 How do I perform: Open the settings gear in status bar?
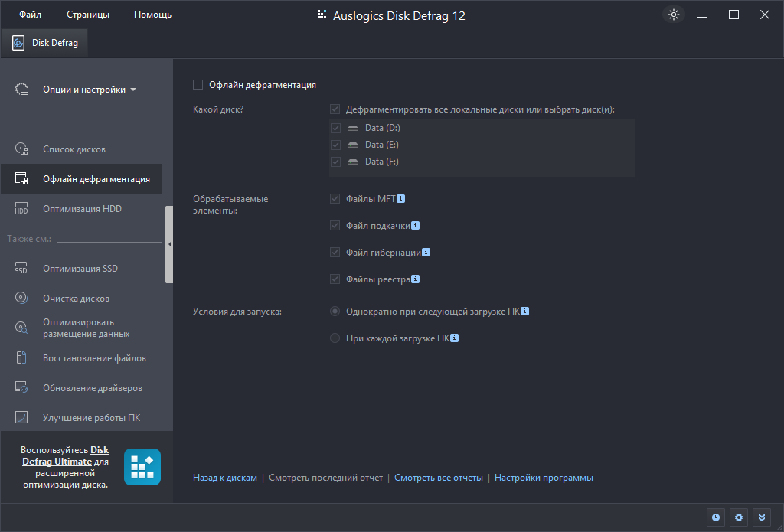point(739,517)
